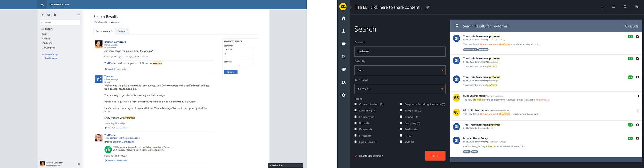Click the POLICY tag pill
Image resolution: width=644 pixels, height=168 pixels.
coord(467,152)
